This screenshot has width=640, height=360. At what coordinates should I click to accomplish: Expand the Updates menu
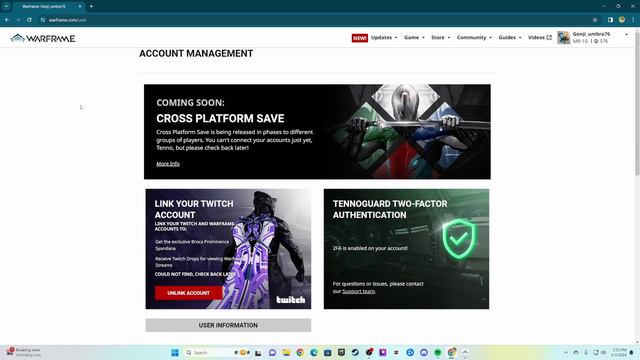click(x=384, y=38)
